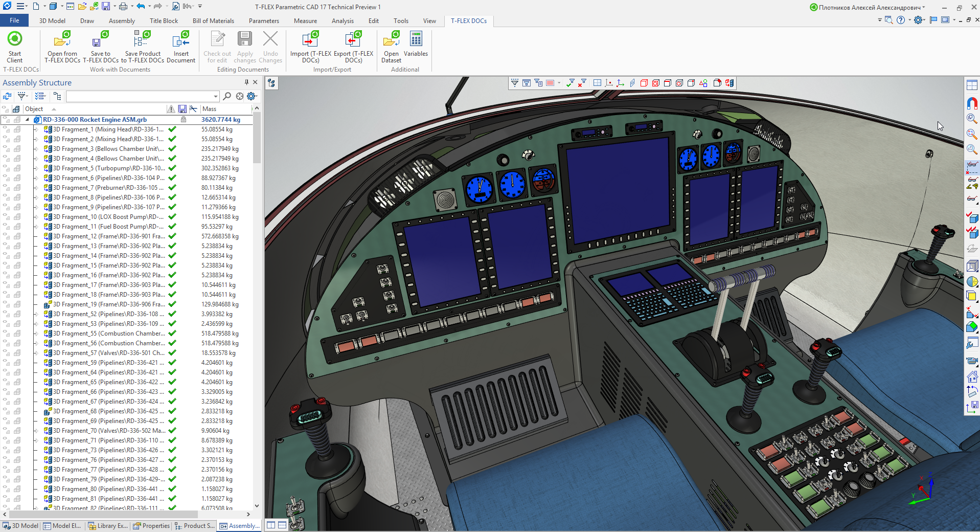
Task: Click the magnifier search icon in Assembly Structure
Action: coord(227,96)
